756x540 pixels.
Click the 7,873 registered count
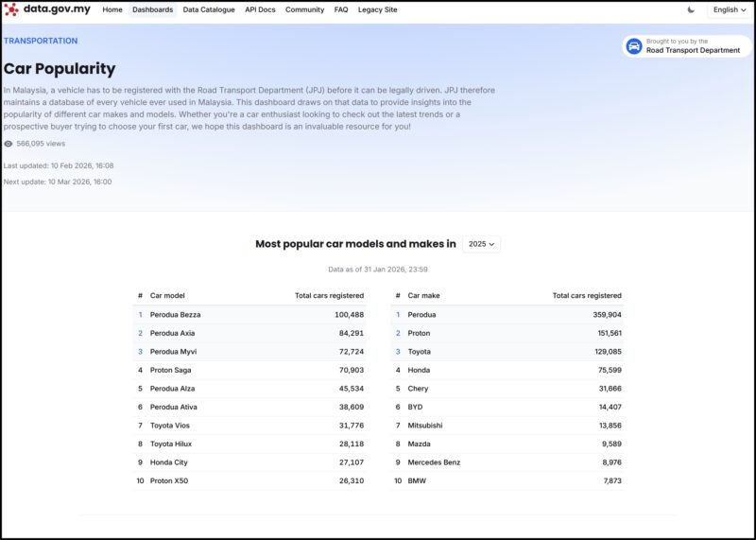pos(612,480)
